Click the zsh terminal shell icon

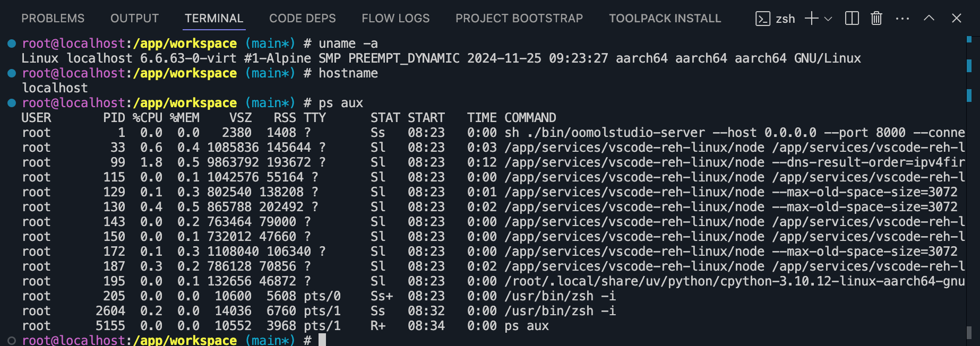pos(762,19)
